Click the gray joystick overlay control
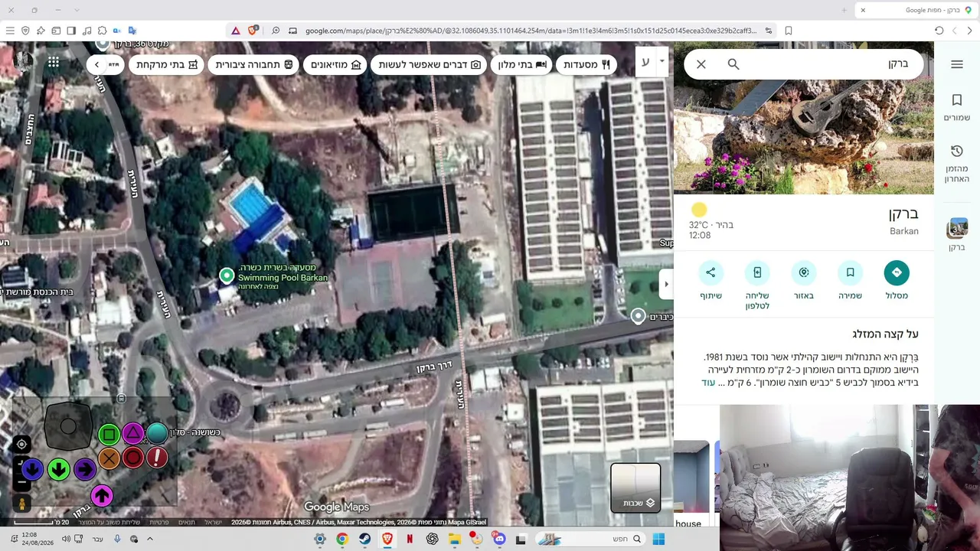This screenshot has width=980, height=551. point(68,426)
